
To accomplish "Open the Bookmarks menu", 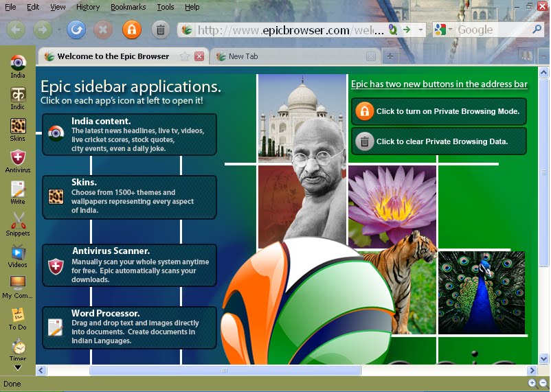I will click(x=128, y=7).
